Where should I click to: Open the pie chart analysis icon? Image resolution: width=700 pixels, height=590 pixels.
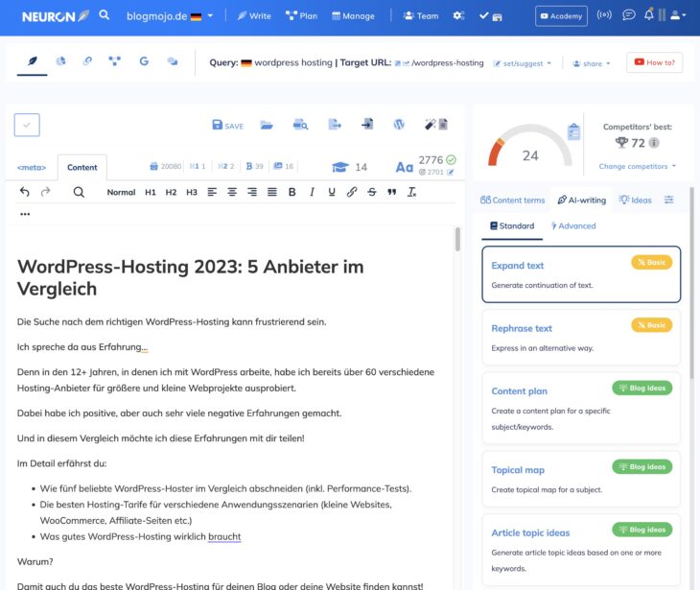pyautogui.click(x=60, y=60)
